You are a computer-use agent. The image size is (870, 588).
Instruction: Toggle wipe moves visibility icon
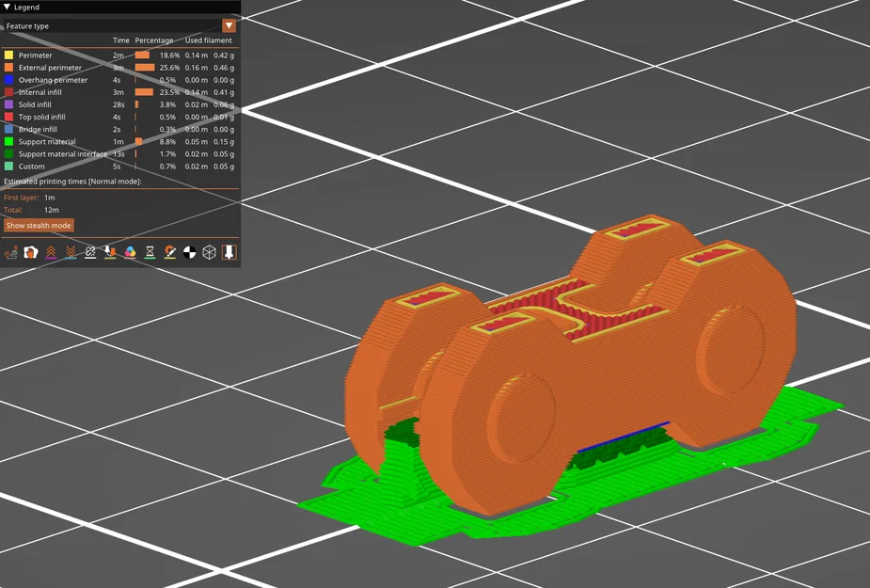pyautogui.click(x=30, y=253)
